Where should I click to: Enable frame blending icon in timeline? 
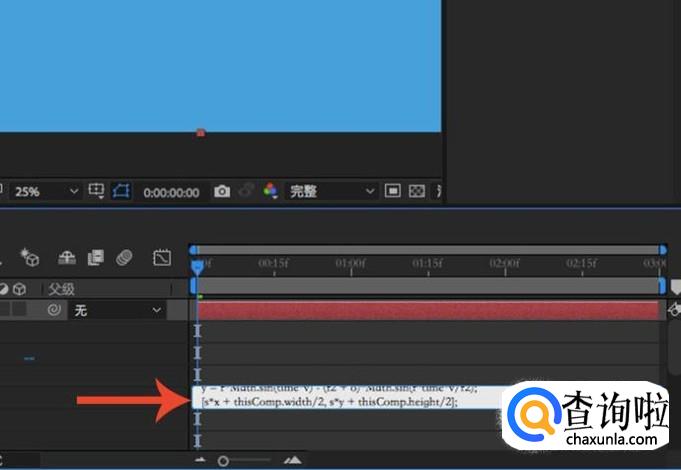(96, 258)
